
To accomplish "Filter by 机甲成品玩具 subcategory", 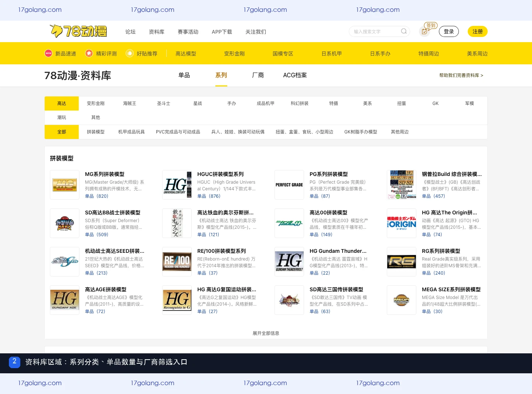I will tap(132, 132).
